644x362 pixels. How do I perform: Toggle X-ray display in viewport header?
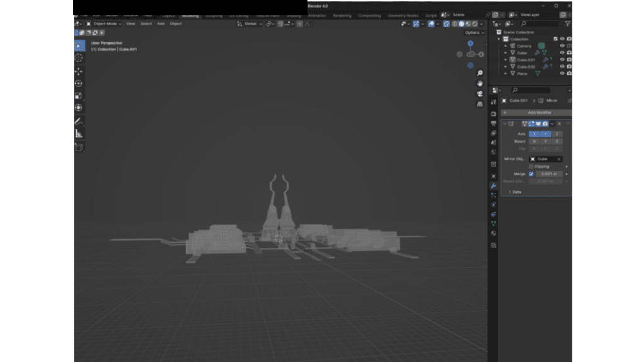tap(447, 25)
